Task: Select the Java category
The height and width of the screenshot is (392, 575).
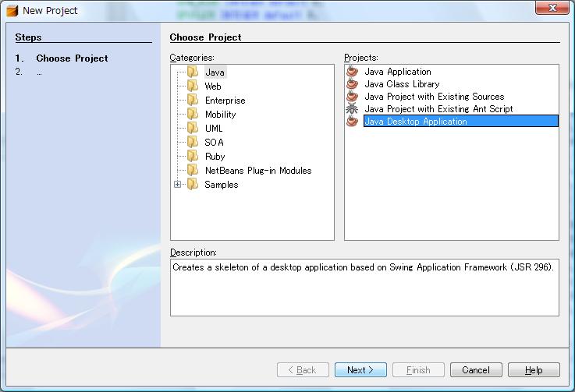Action: tap(215, 72)
